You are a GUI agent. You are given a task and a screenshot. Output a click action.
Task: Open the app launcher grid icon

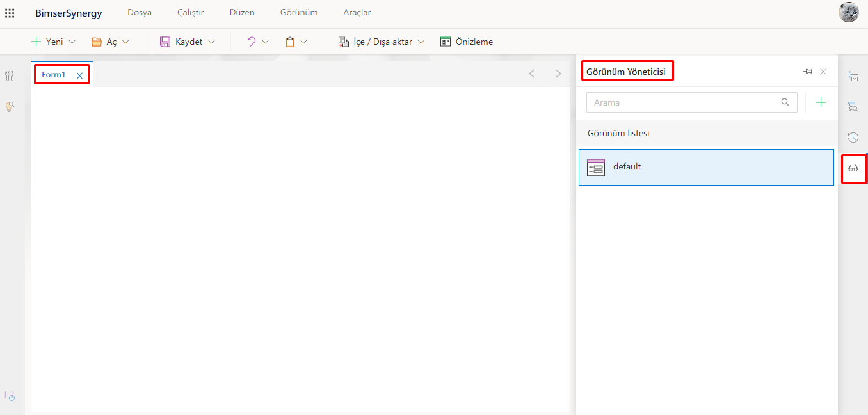click(x=10, y=13)
